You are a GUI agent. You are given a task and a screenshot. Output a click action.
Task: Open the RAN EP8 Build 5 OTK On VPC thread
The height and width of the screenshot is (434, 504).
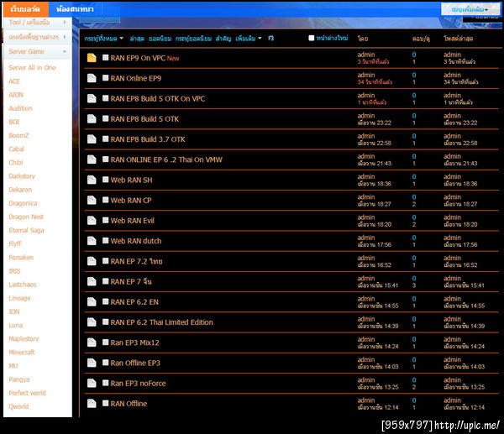(158, 98)
